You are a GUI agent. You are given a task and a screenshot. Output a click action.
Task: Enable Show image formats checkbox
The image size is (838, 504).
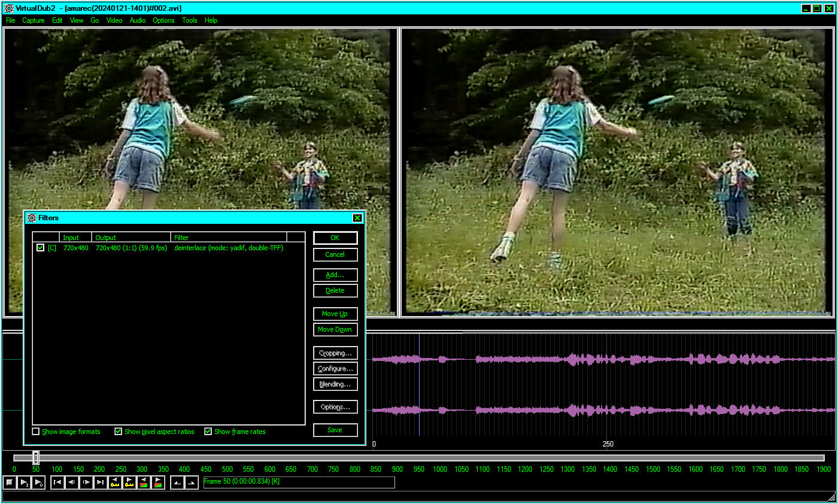click(x=36, y=432)
